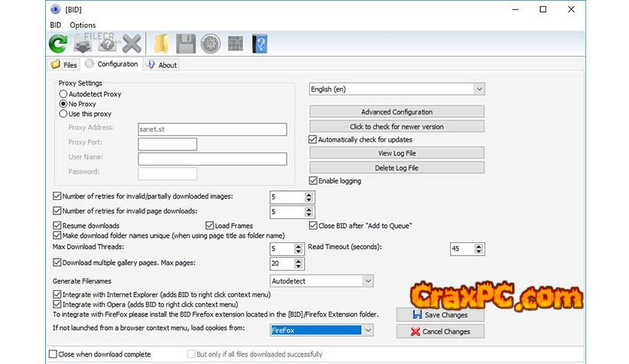629x364 pixels.
Task: Open the Options menu
Action: (83, 25)
